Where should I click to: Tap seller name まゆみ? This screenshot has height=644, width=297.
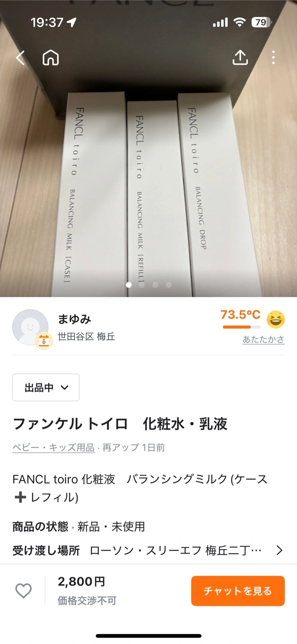(x=74, y=319)
